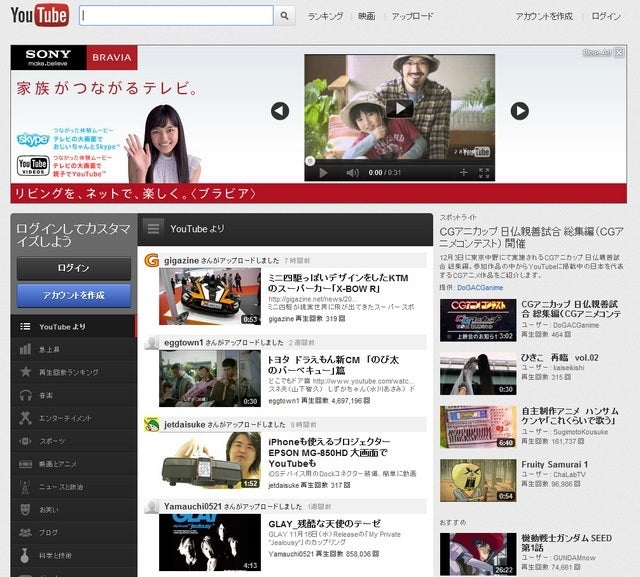Open お笑い comedy mask icon

(25, 510)
